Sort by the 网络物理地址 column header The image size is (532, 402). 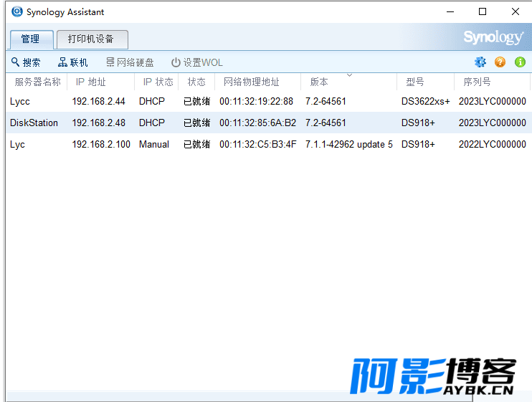[258, 82]
